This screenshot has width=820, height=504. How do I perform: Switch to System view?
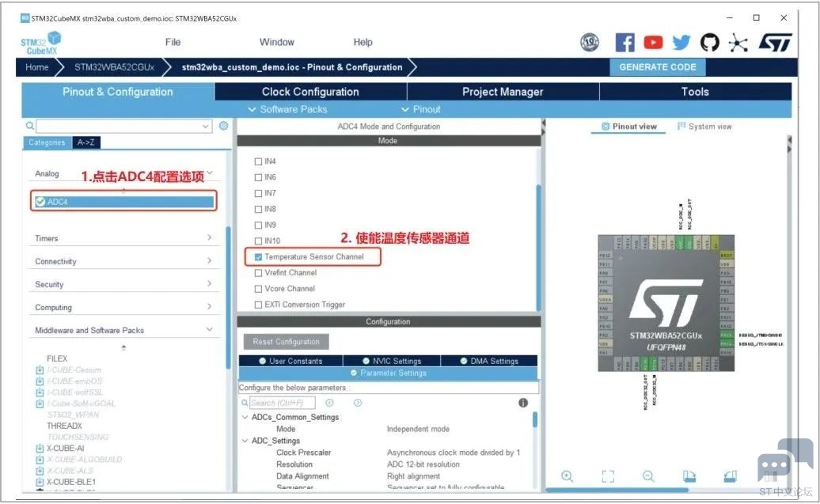704,127
